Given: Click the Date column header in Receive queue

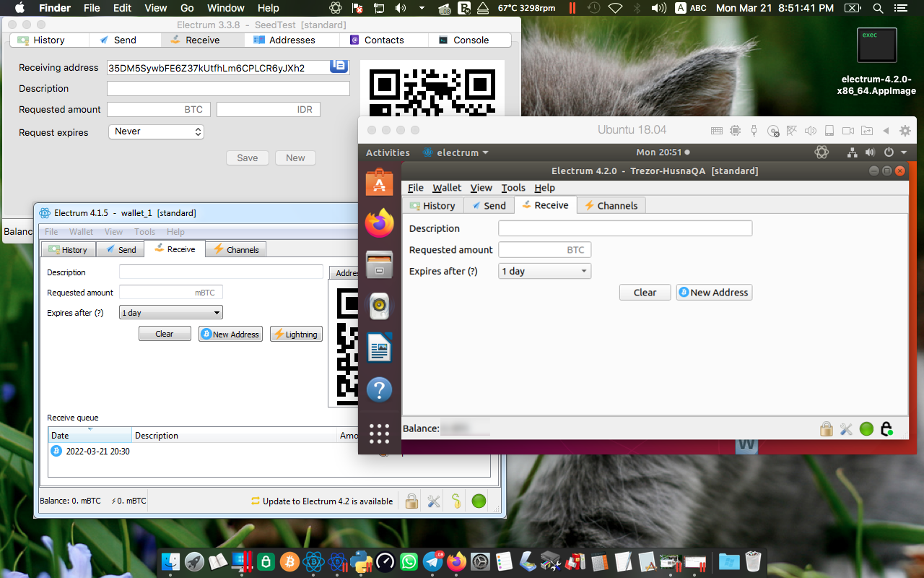Looking at the screenshot, I should [x=90, y=435].
